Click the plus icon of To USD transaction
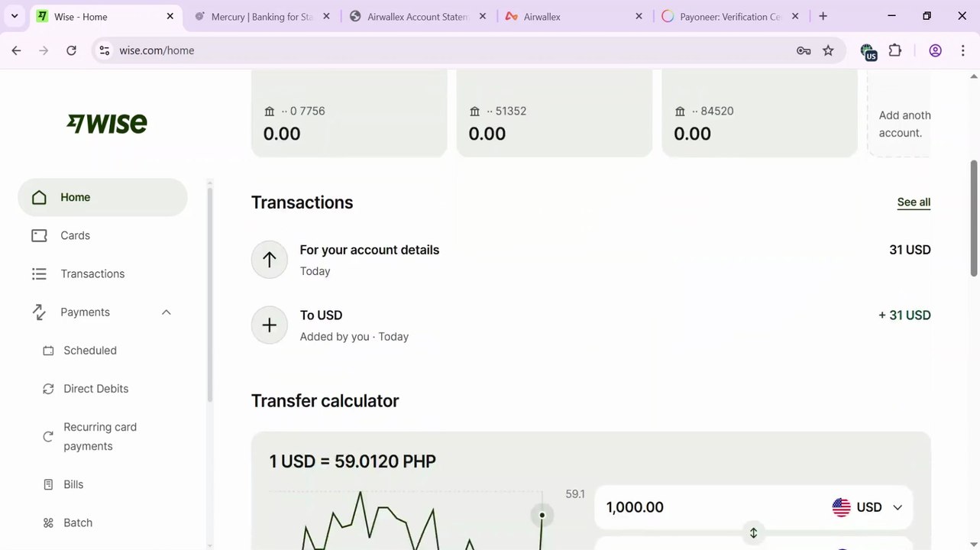Image resolution: width=980 pixels, height=550 pixels. click(270, 325)
